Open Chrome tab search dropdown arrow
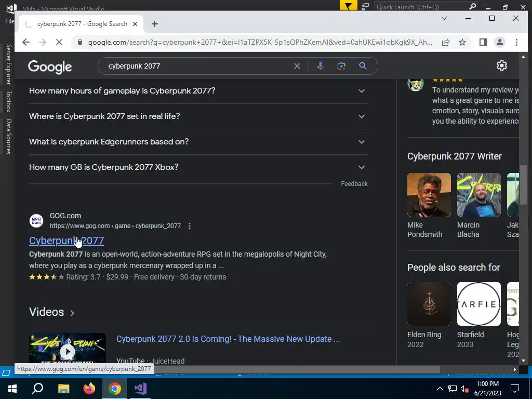 444,18
